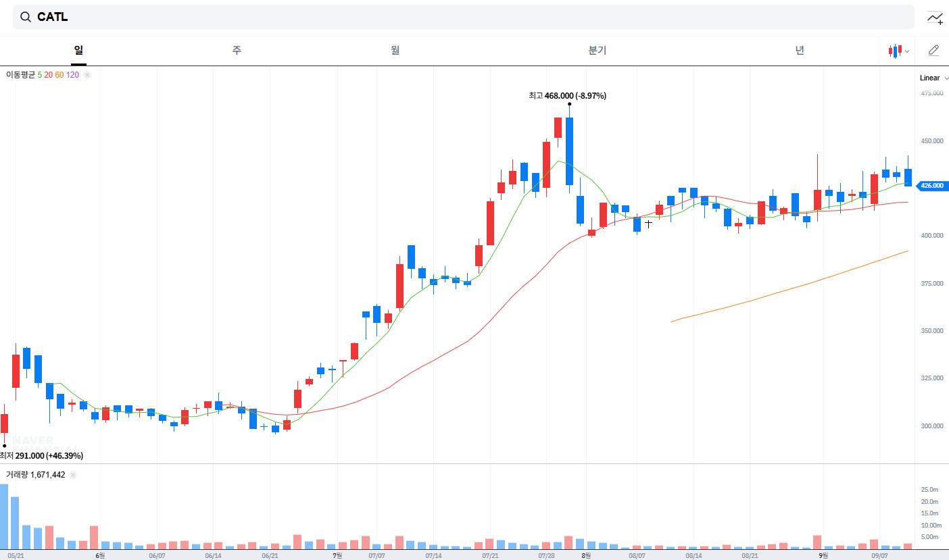The image size is (949, 560).
Task: Expand the Linear scale dropdown
Action: (x=933, y=78)
